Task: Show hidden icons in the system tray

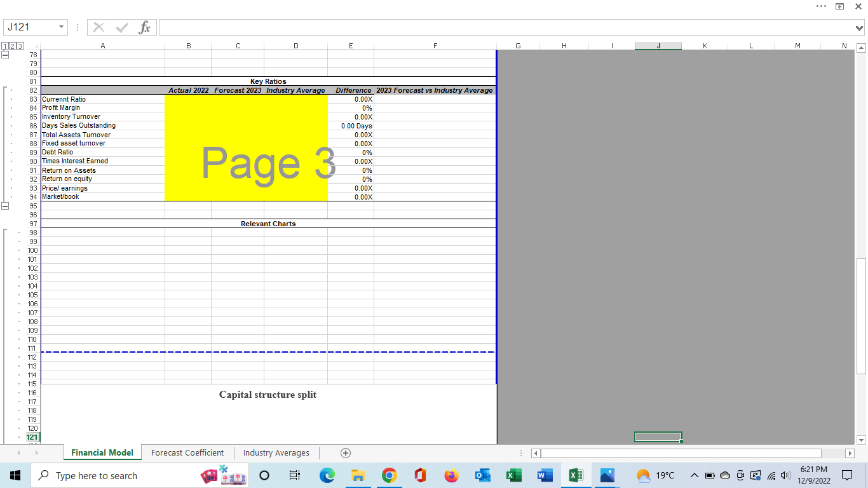Action: pos(695,475)
